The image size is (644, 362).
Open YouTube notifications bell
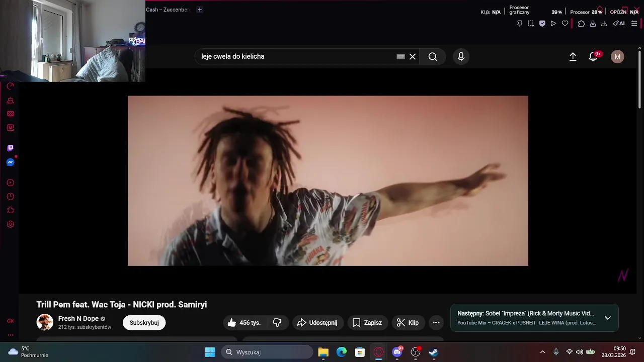[x=594, y=56]
